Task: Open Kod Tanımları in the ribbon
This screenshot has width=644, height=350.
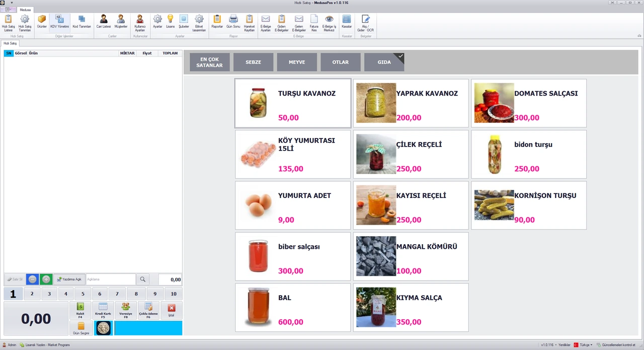Action: coord(82,23)
